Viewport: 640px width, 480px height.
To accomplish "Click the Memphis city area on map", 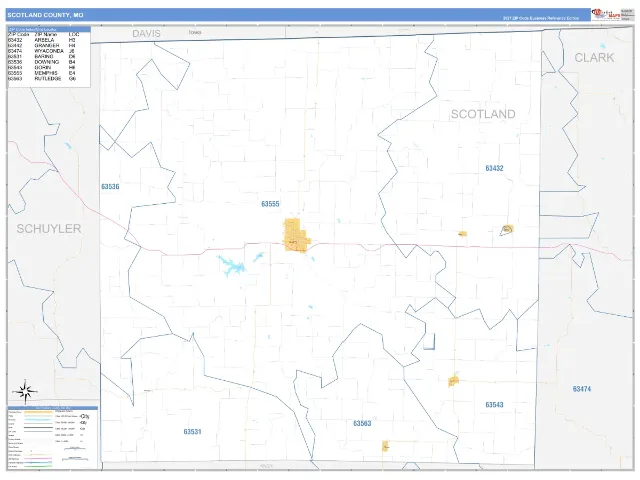I will 296,235.
